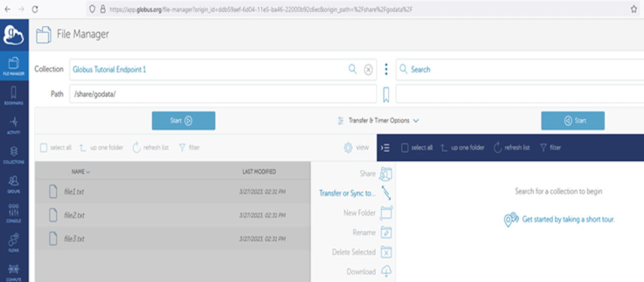The width and height of the screenshot is (644, 282).
Task: Bookmark the /share/godata/ path
Action: [x=386, y=95]
